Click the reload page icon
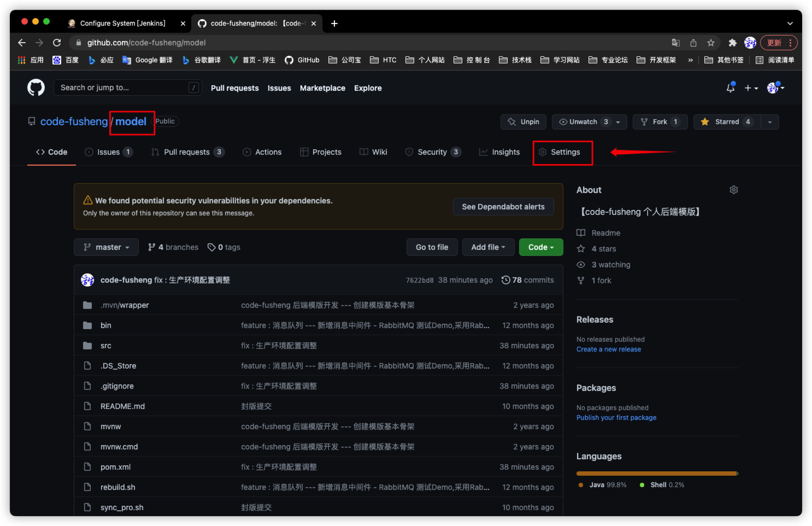Viewport: 812px width, 526px height. point(57,43)
